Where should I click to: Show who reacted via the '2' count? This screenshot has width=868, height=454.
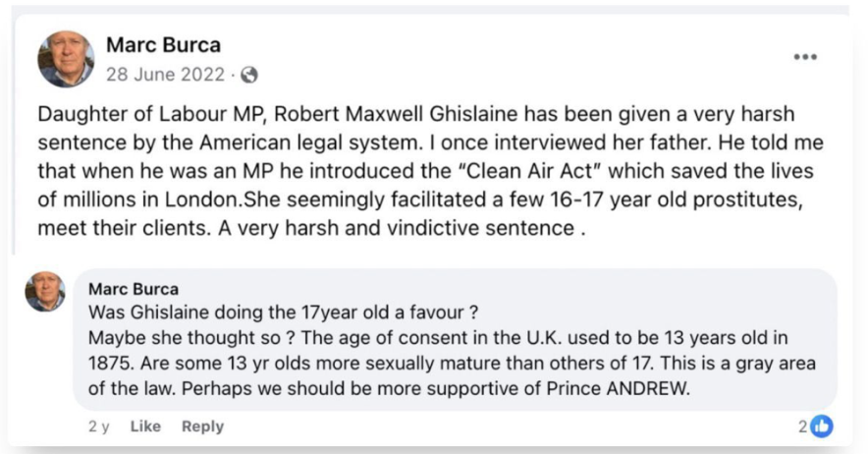[x=802, y=426]
